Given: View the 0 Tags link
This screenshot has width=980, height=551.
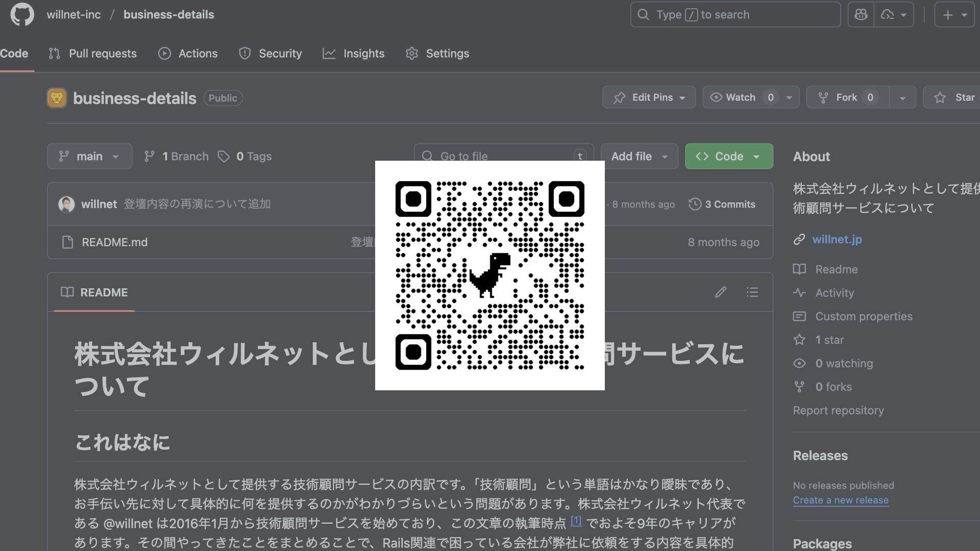Looking at the screenshot, I should [x=244, y=156].
